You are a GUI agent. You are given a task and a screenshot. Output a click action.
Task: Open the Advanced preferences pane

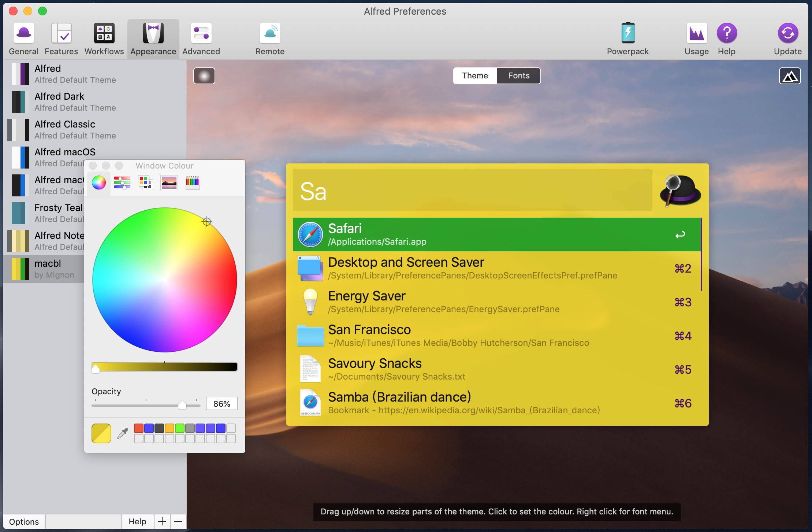click(x=201, y=39)
